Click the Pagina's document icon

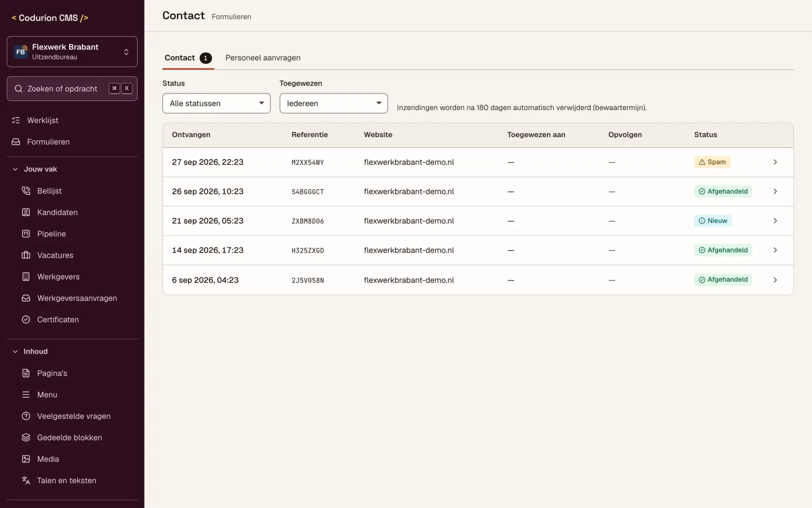[26, 373]
